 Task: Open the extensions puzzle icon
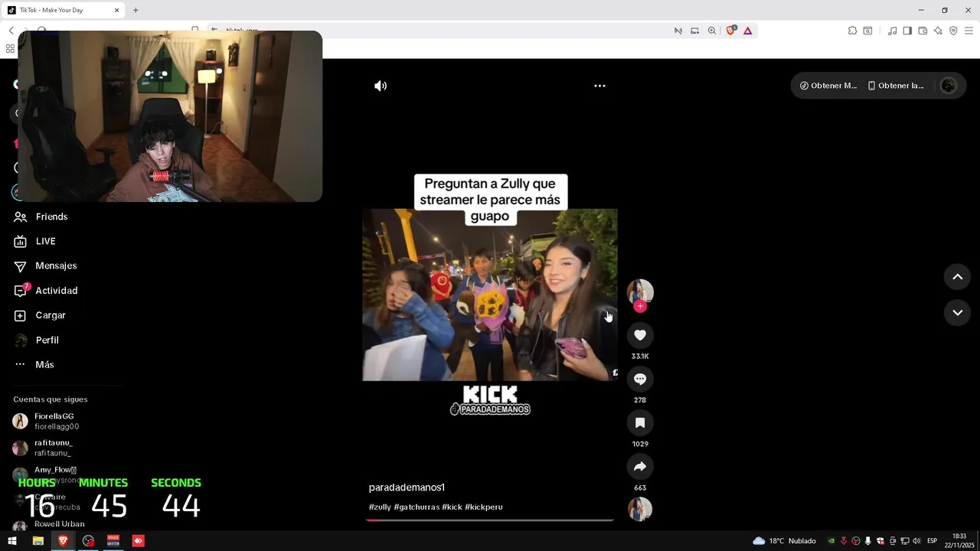click(852, 31)
